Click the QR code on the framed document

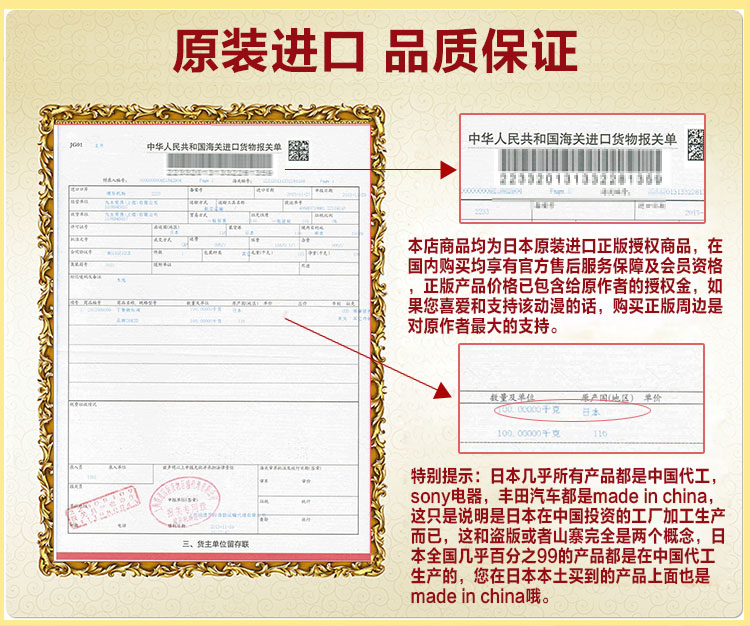click(x=298, y=151)
